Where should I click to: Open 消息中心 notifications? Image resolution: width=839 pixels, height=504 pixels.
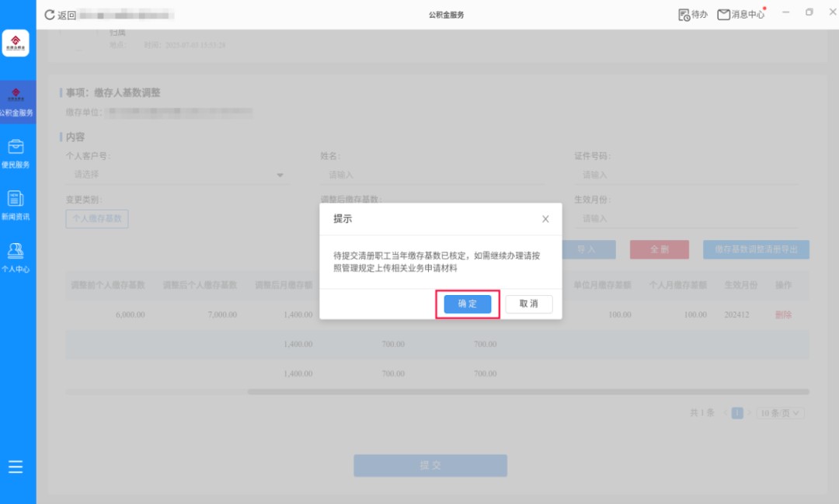click(x=741, y=15)
